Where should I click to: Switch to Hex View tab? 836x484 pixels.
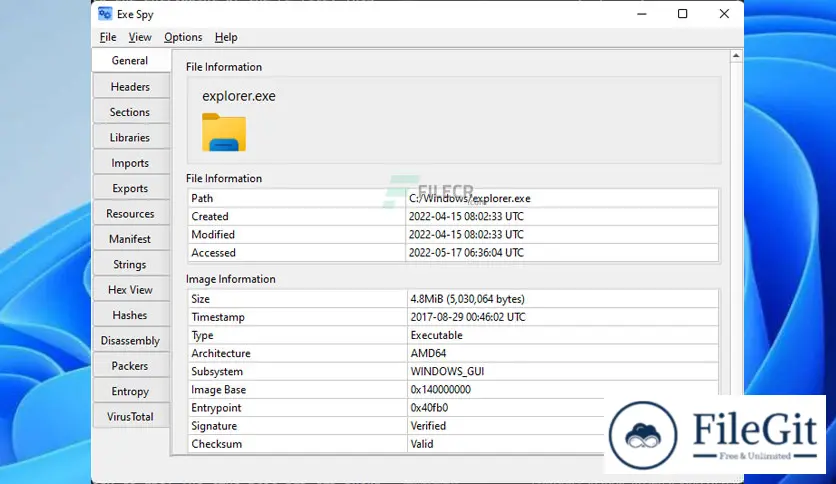tap(131, 290)
